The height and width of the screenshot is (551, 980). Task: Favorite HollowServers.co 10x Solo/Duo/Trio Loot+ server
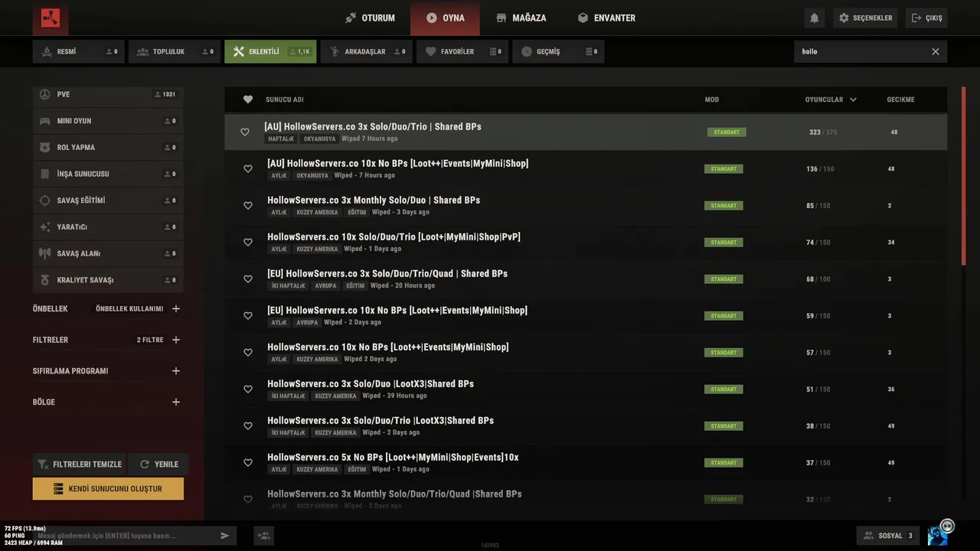(x=248, y=243)
